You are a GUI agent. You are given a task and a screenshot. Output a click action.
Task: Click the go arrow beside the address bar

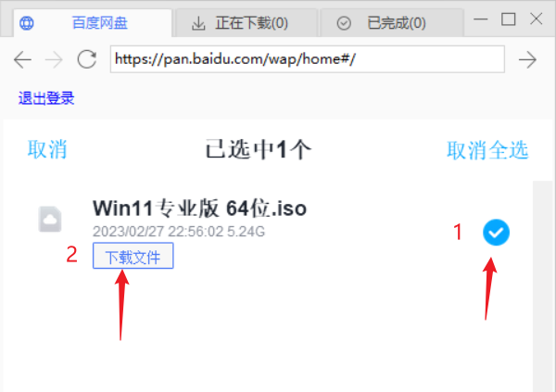point(527,59)
